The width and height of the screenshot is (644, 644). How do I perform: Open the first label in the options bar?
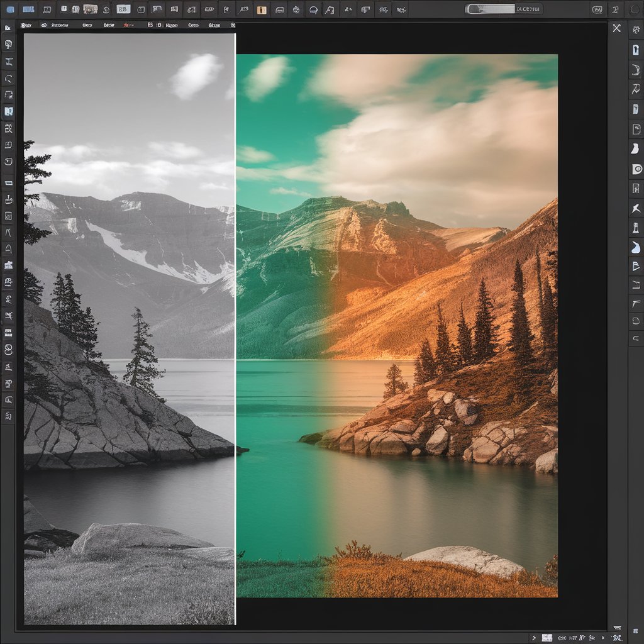pyautogui.click(x=26, y=25)
